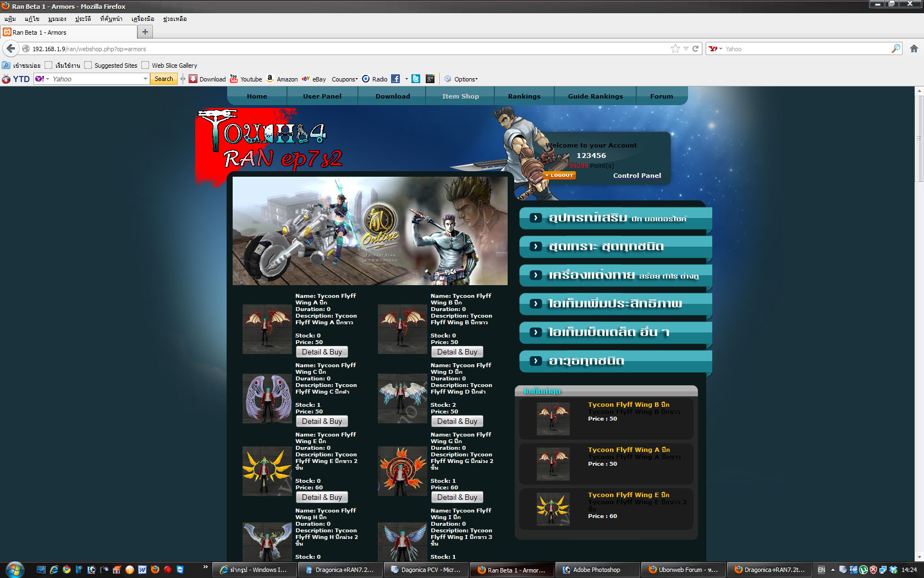The height and width of the screenshot is (578, 924).
Task: Show hidden system tray icons
Action: pyautogui.click(x=833, y=570)
